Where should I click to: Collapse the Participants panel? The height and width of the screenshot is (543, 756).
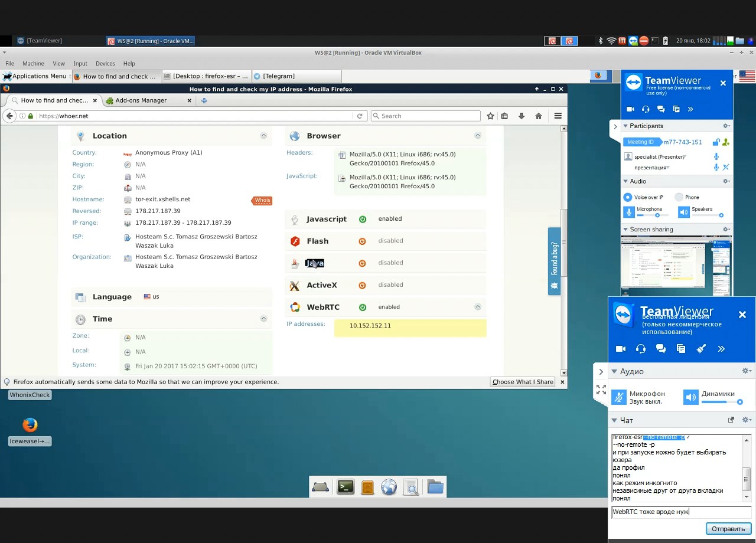[626, 126]
